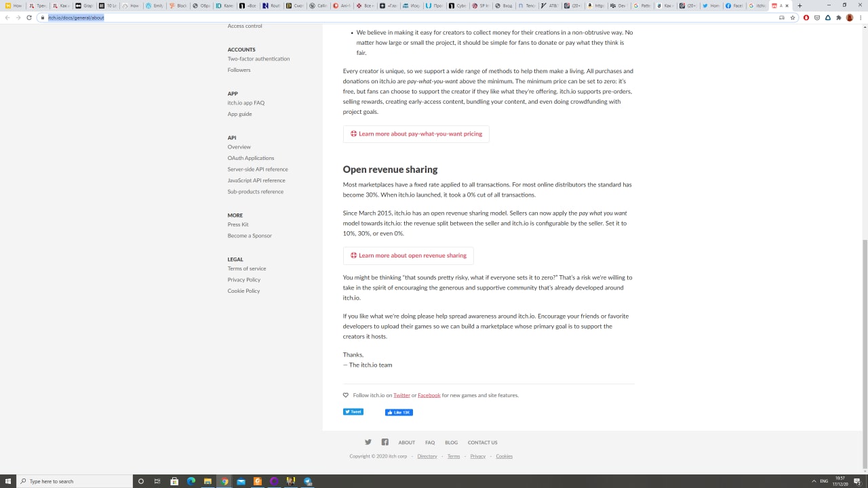Open the API Overview sidebar link
This screenshot has height=488, width=868.
point(239,147)
